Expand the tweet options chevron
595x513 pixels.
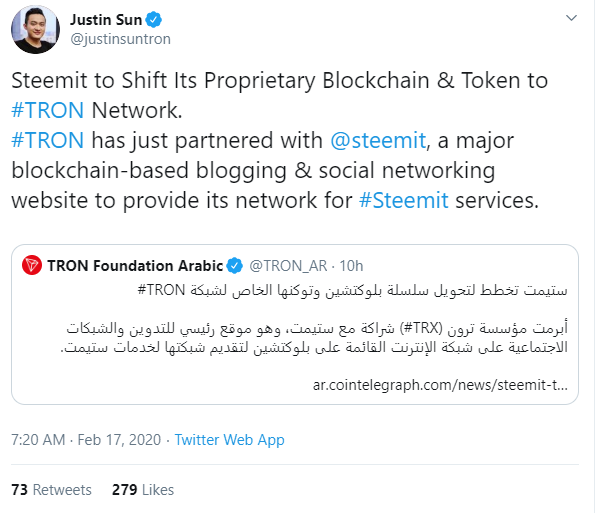coord(571,18)
